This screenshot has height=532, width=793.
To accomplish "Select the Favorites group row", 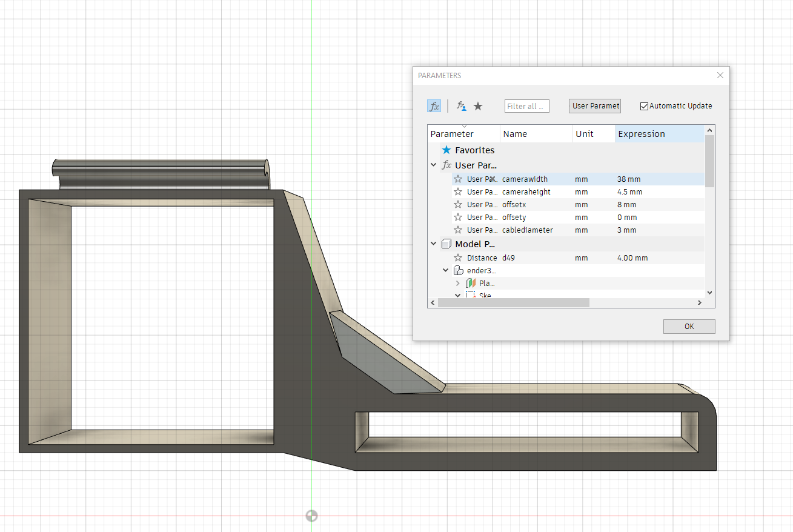I will click(x=566, y=150).
